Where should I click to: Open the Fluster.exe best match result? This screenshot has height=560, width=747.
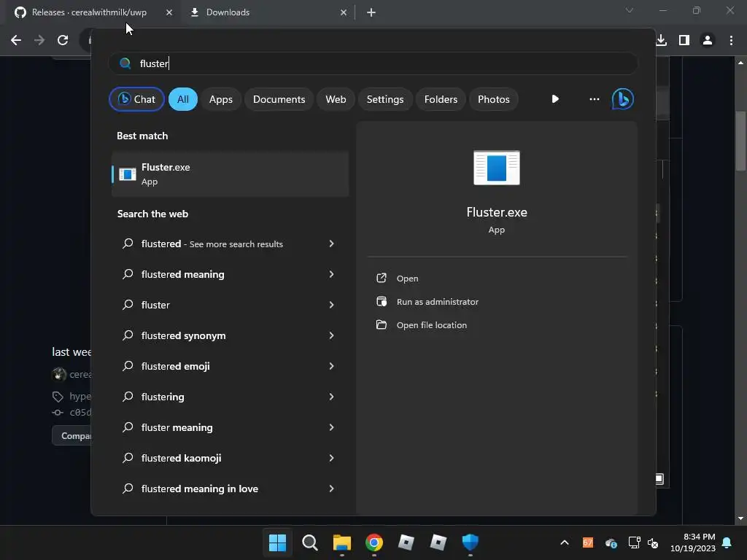[230, 174]
